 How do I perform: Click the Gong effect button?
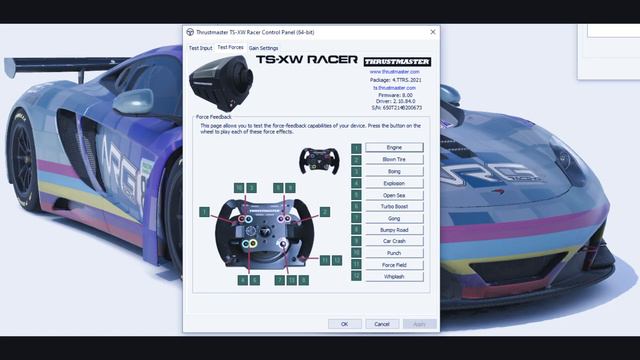pos(394,218)
